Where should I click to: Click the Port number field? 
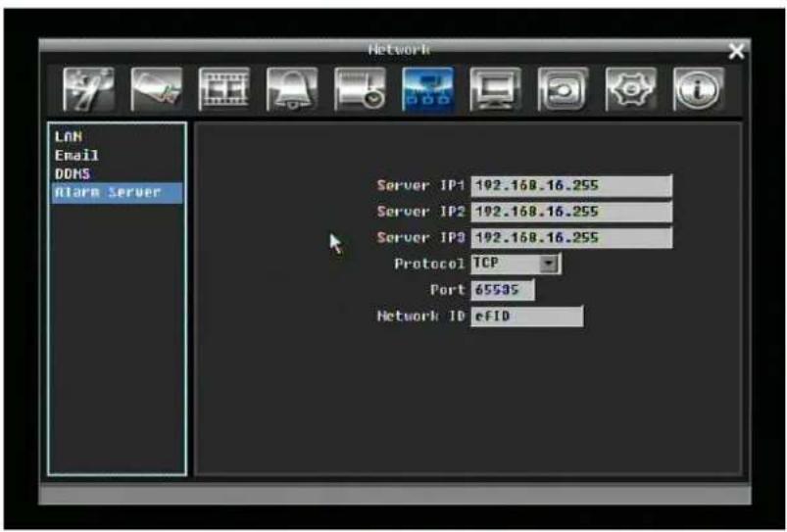click(x=503, y=290)
